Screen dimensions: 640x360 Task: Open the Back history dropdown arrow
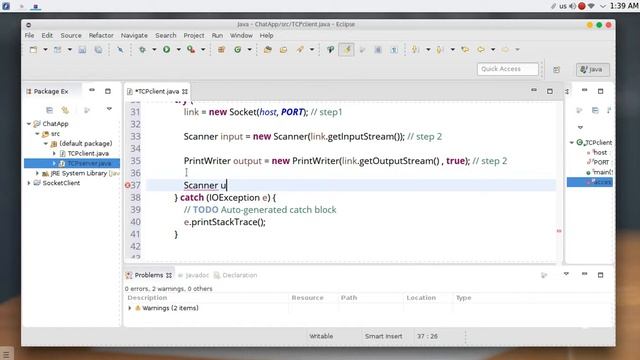coord(493,50)
